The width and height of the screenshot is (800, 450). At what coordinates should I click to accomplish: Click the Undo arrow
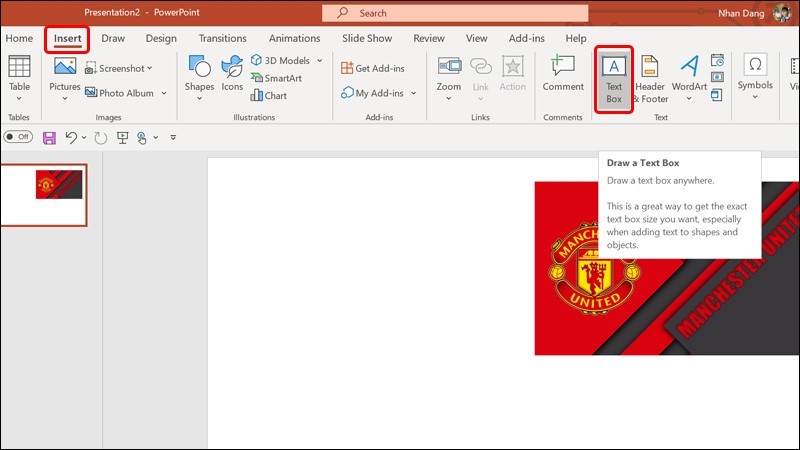click(71, 137)
